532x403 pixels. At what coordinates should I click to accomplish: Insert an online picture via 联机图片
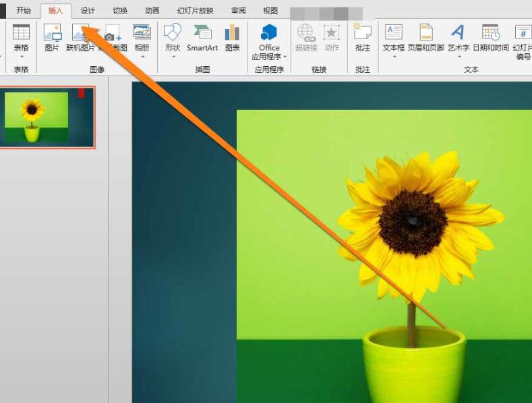(x=80, y=32)
